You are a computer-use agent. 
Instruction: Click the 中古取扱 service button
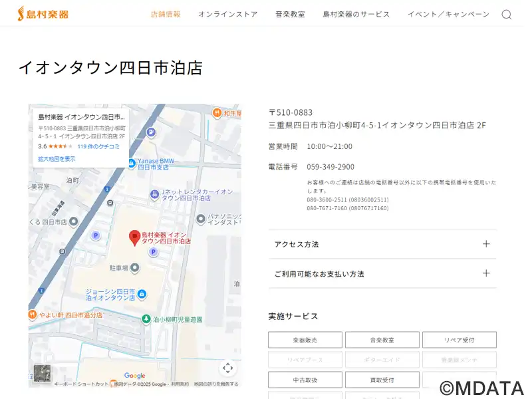305,380
